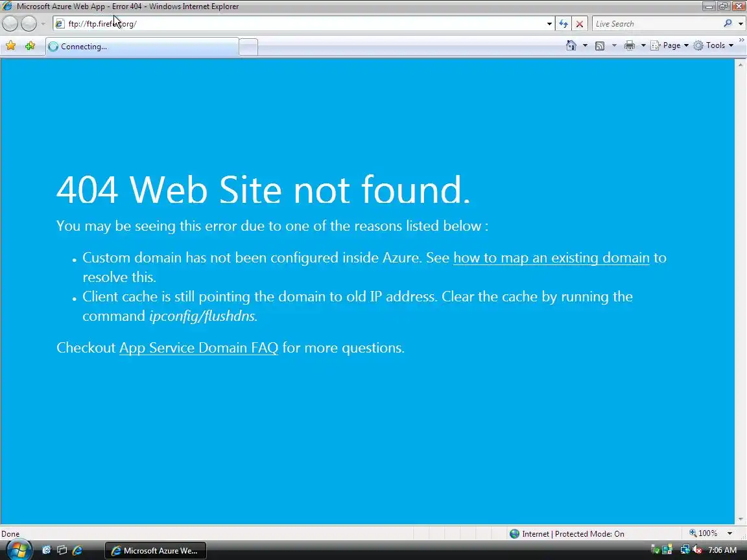Expand the zoom level dropdown arrow

click(729, 533)
